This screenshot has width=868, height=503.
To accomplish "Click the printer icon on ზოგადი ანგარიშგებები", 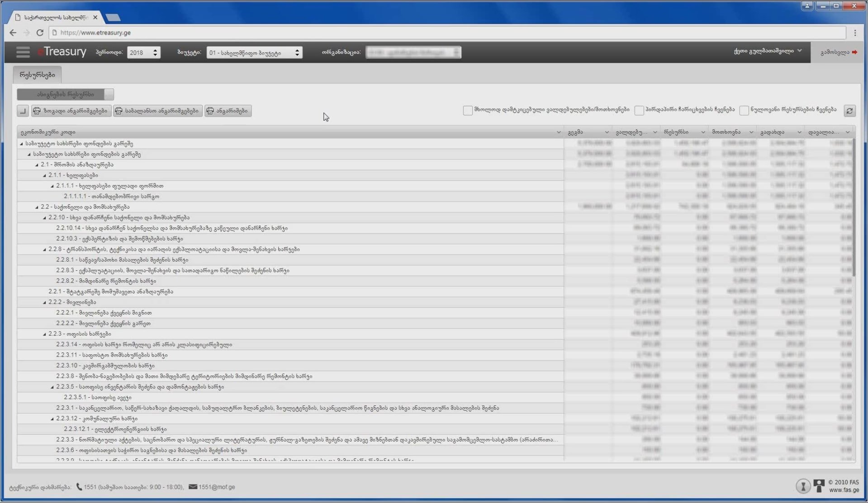I will pos(37,111).
